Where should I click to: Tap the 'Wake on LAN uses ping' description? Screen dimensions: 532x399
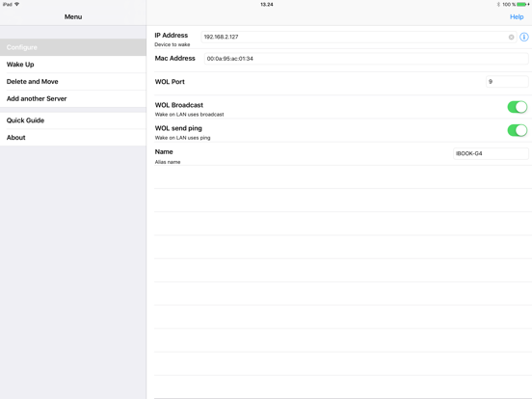pos(182,138)
